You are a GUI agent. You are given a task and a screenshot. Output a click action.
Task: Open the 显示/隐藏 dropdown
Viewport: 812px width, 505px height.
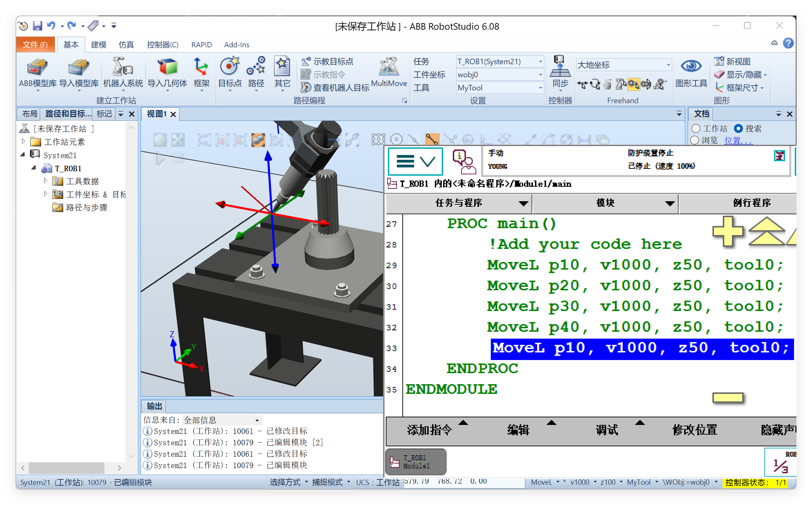point(741,75)
